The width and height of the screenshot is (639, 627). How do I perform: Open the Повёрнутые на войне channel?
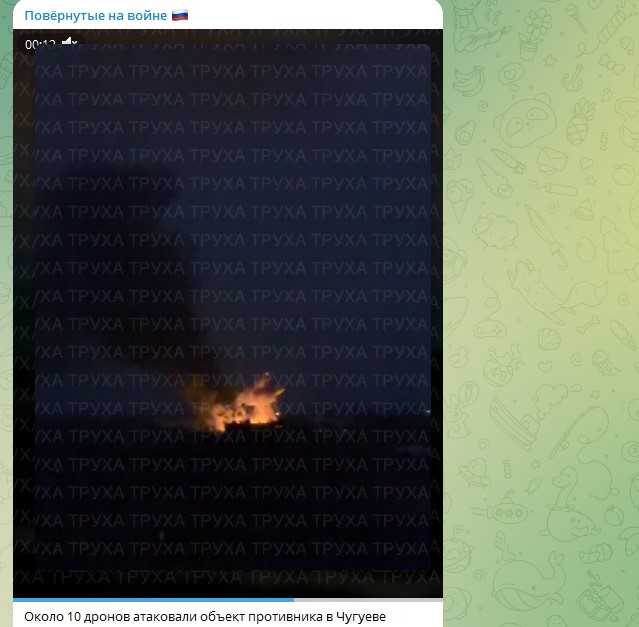pyautogui.click(x=96, y=15)
